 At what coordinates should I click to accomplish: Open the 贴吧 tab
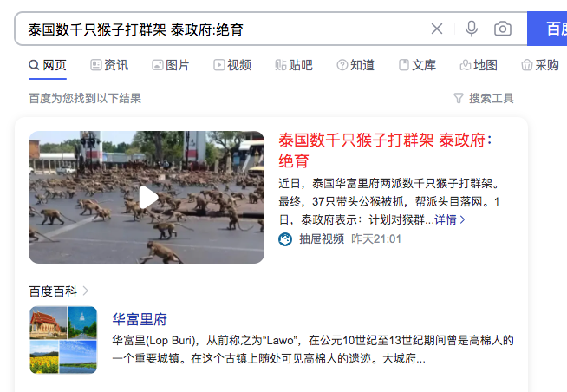tap(294, 65)
